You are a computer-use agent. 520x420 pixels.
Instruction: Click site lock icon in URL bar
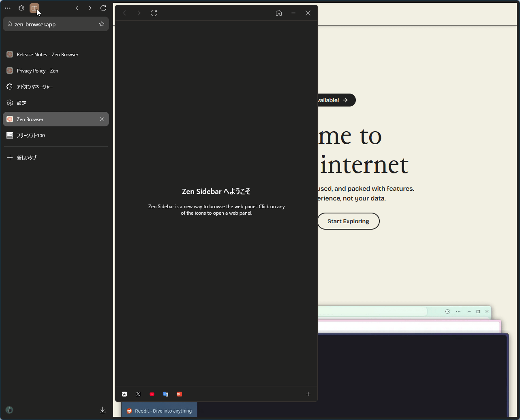click(10, 24)
